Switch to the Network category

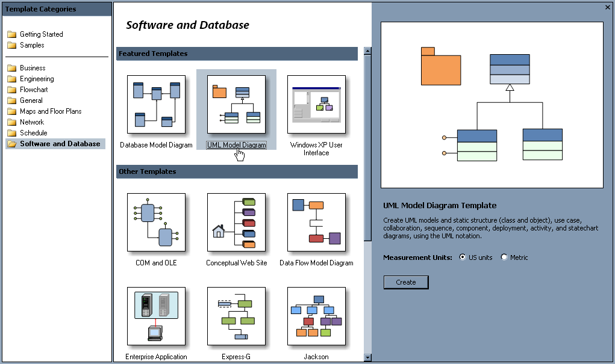(31, 122)
